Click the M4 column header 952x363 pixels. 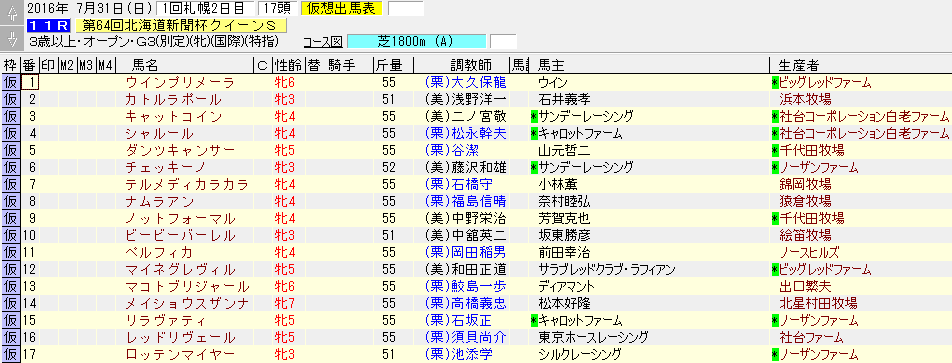pos(106,66)
